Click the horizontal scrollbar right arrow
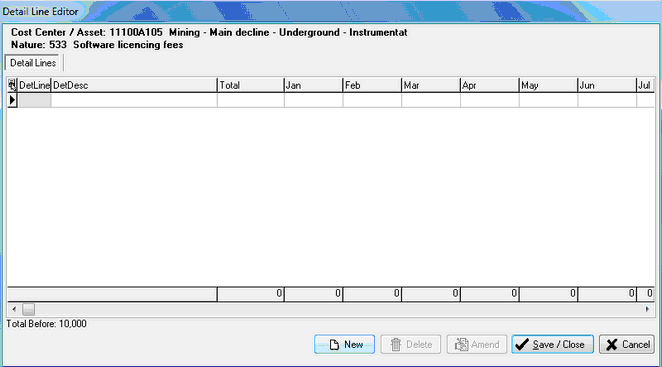Image resolution: width=662 pixels, height=367 pixels. pyautogui.click(x=647, y=309)
